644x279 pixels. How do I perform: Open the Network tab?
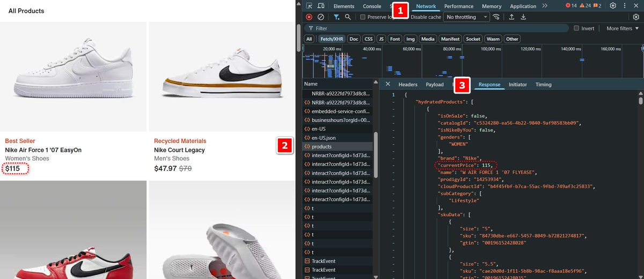click(x=426, y=6)
